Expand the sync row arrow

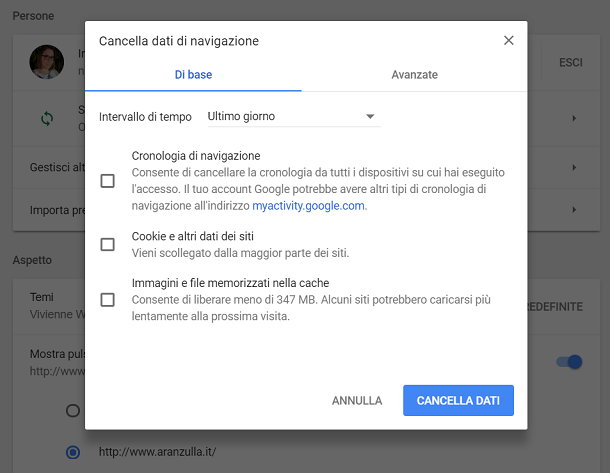[x=574, y=118]
